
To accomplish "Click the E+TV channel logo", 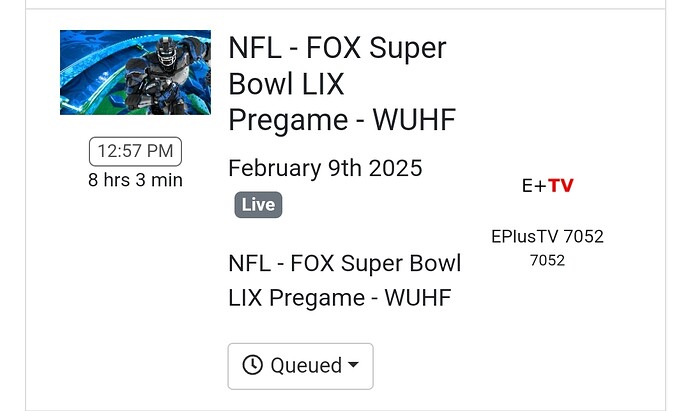I will pos(547,186).
